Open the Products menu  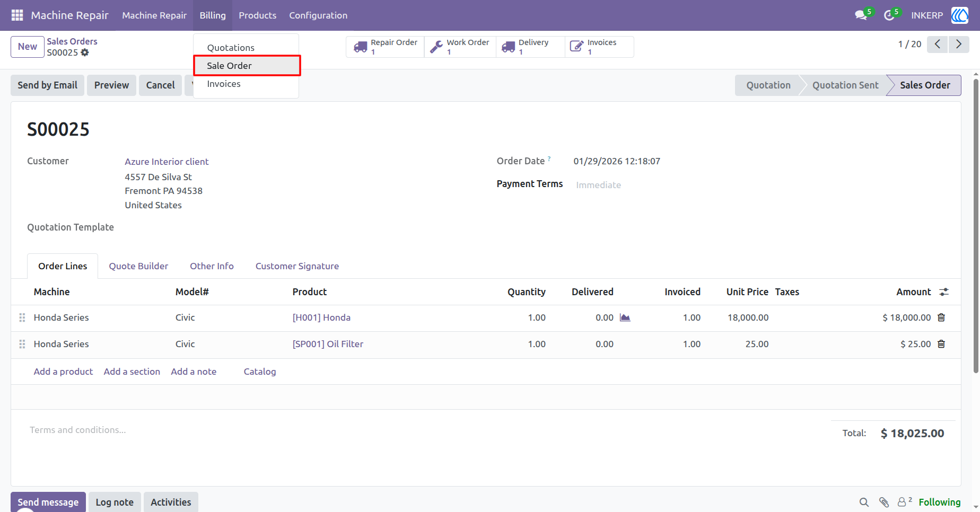[x=257, y=15]
